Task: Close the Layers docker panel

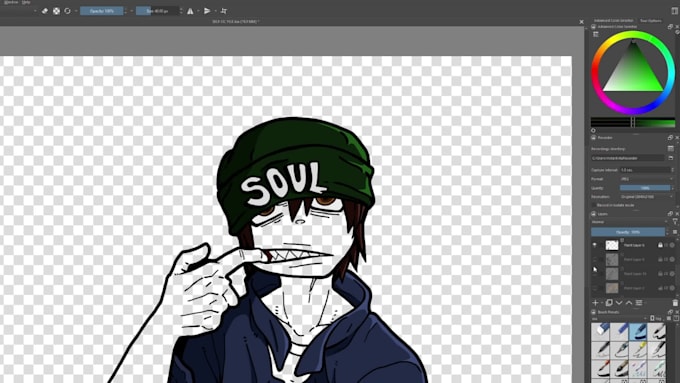Action: pyautogui.click(x=677, y=214)
